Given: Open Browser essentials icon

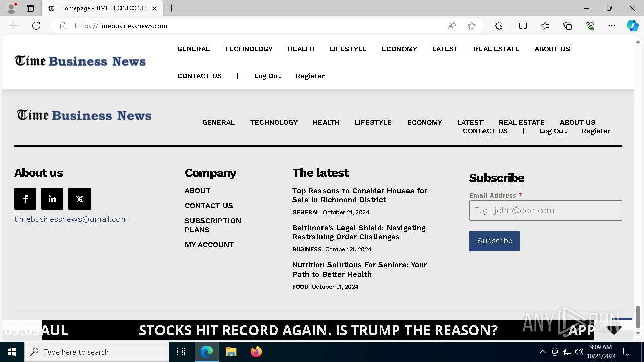Looking at the screenshot, I should coord(590,26).
